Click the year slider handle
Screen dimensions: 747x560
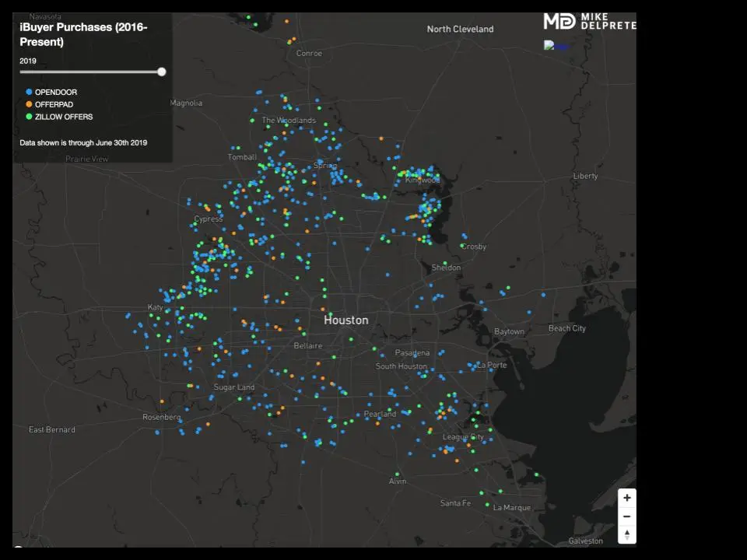tap(162, 72)
